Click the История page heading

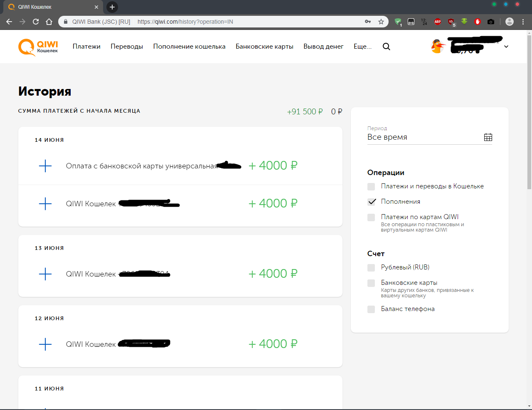point(45,91)
